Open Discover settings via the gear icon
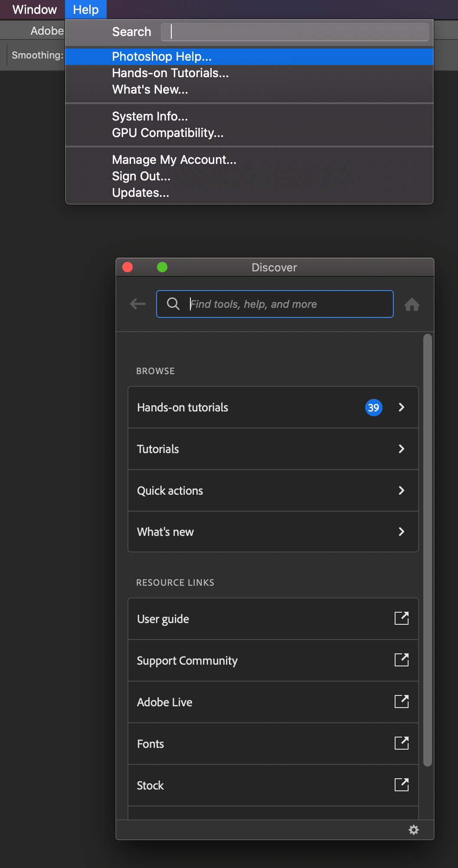 (414, 830)
